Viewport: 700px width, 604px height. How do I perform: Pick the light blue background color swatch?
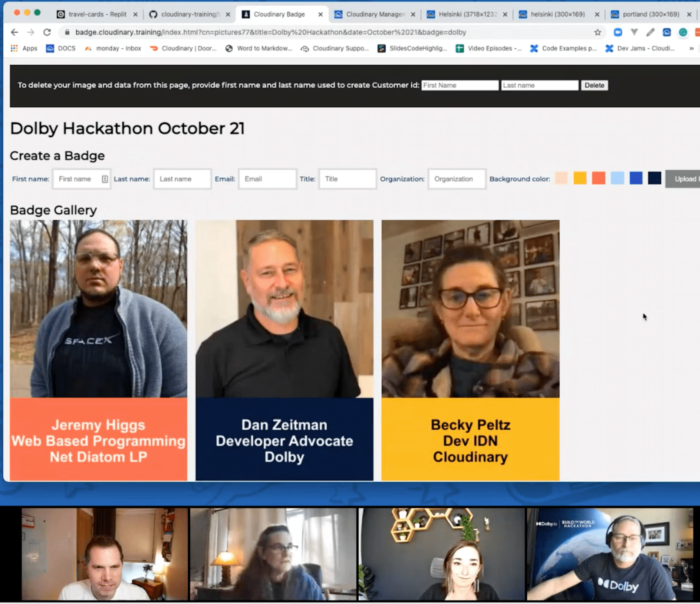617,178
